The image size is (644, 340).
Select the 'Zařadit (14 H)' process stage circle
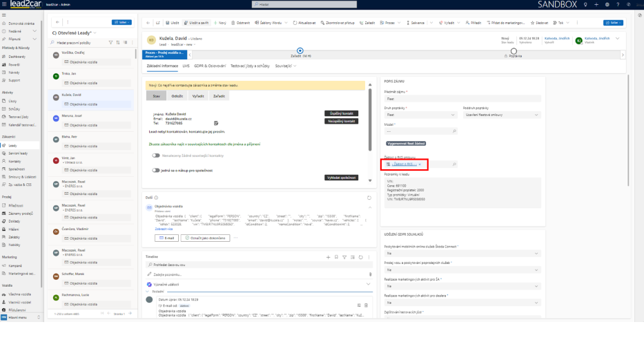click(300, 50)
